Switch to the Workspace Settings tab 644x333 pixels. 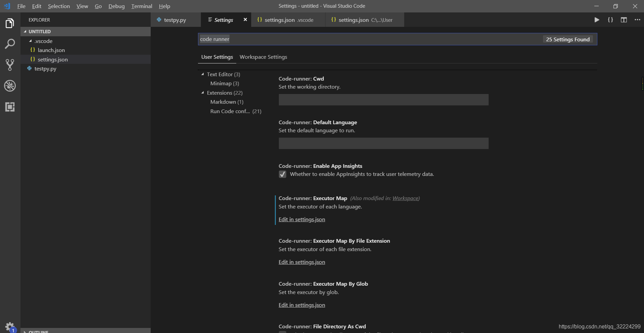tap(263, 57)
